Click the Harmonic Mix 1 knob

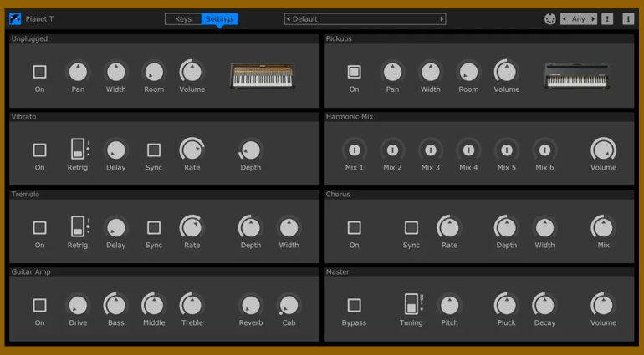coord(355,150)
